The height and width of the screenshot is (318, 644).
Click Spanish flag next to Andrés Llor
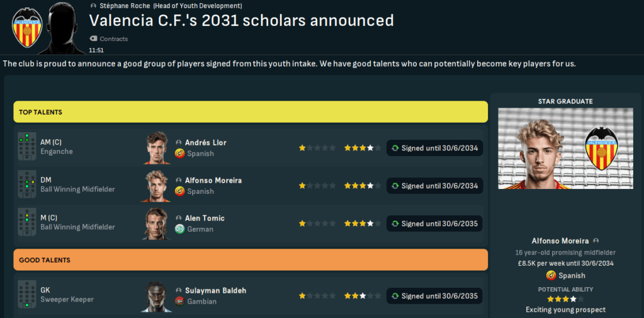tap(179, 154)
